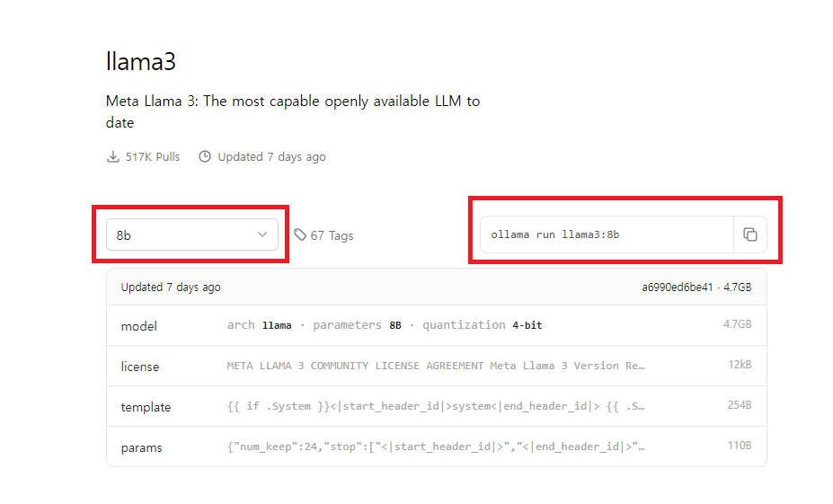Open the model row with arch llama
The height and width of the screenshot is (504, 833).
tap(436, 325)
